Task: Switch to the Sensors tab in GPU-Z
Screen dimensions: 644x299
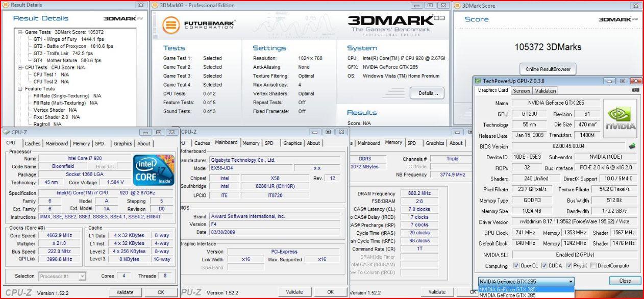Action: [x=522, y=91]
